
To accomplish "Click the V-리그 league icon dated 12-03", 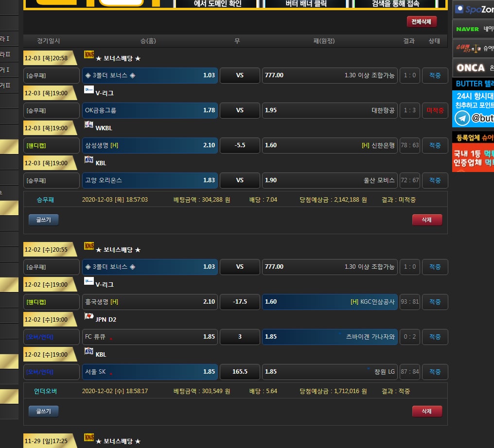I will pyautogui.click(x=89, y=89).
